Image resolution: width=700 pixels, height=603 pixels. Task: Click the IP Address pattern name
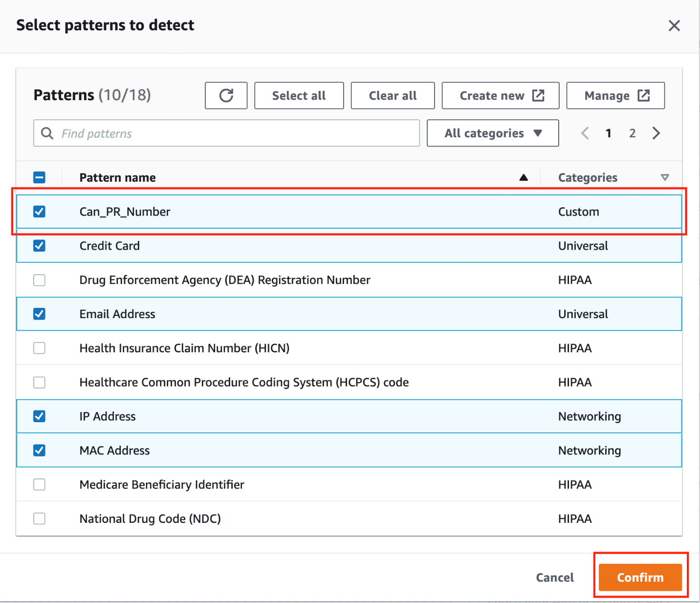tap(108, 416)
